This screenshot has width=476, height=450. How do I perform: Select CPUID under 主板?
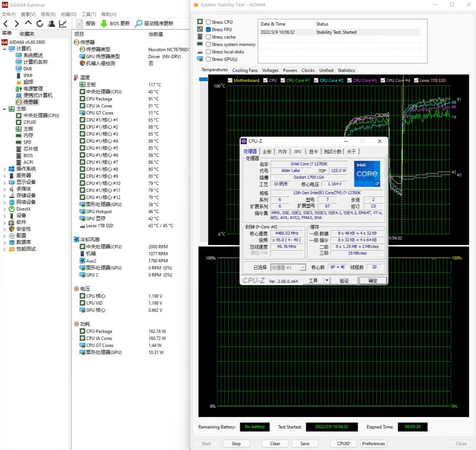(30, 122)
